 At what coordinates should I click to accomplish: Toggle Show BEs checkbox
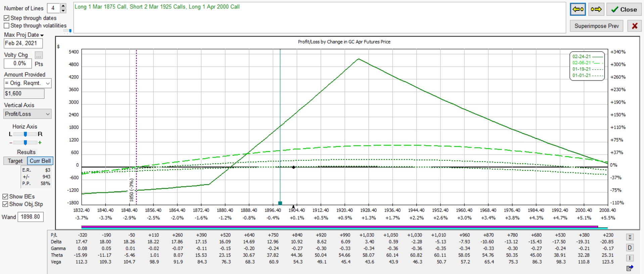tap(5, 197)
